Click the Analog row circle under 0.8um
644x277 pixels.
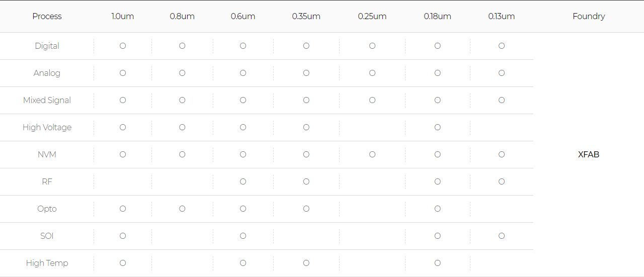pos(182,73)
